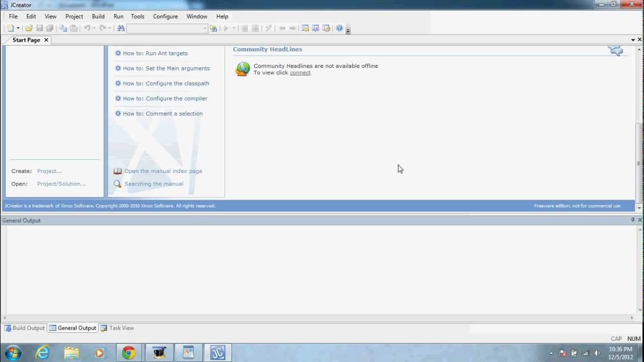Image resolution: width=644 pixels, height=362 pixels.
Task: Open Google Chrome from the taskbar
Action: coord(128,353)
